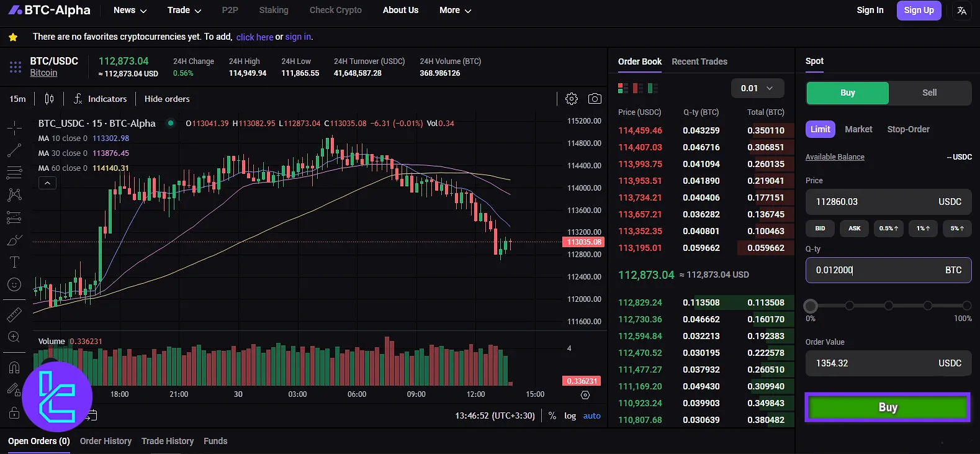
Task: Switch to the Recent Trades tab
Action: pos(699,61)
